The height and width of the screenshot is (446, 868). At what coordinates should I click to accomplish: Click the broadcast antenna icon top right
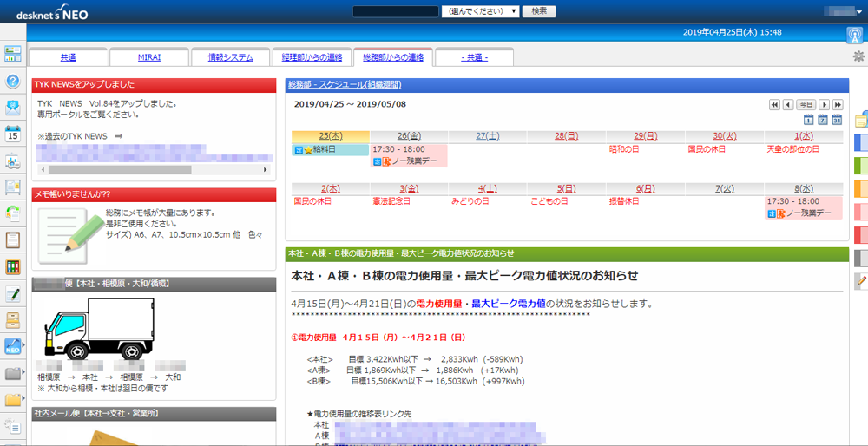(x=854, y=35)
